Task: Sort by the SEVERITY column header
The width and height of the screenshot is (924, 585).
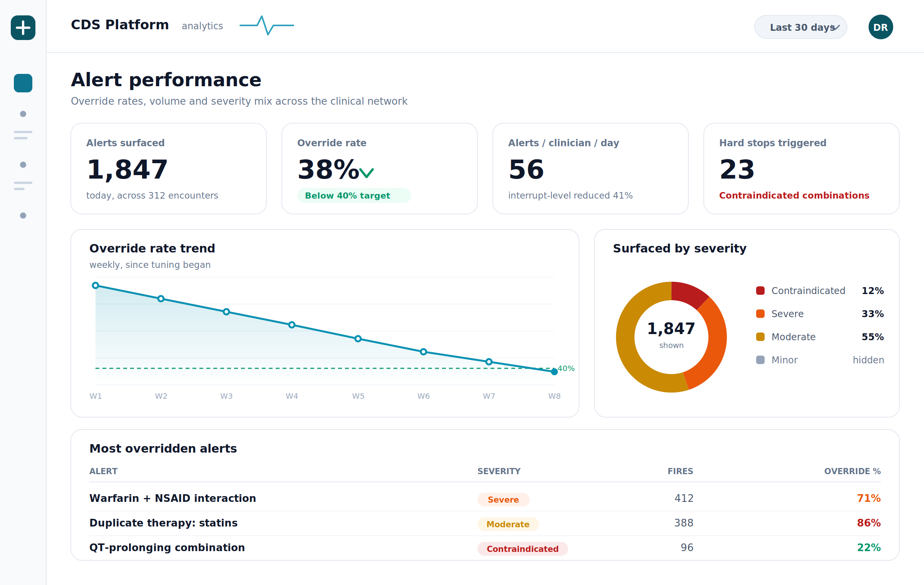Action: click(x=499, y=471)
